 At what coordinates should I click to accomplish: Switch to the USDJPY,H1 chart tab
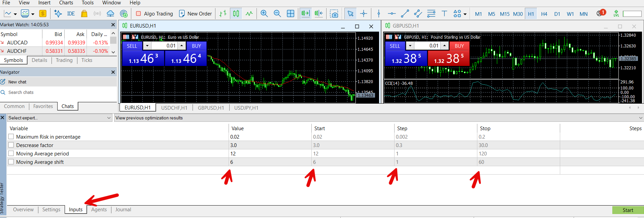tap(246, 108)
